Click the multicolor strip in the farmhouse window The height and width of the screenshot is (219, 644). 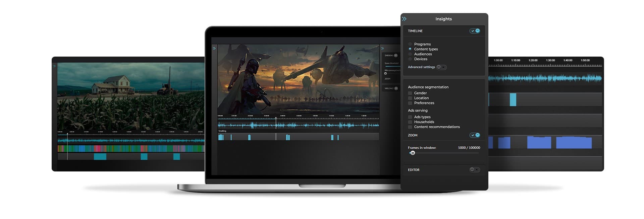point(131,148)
